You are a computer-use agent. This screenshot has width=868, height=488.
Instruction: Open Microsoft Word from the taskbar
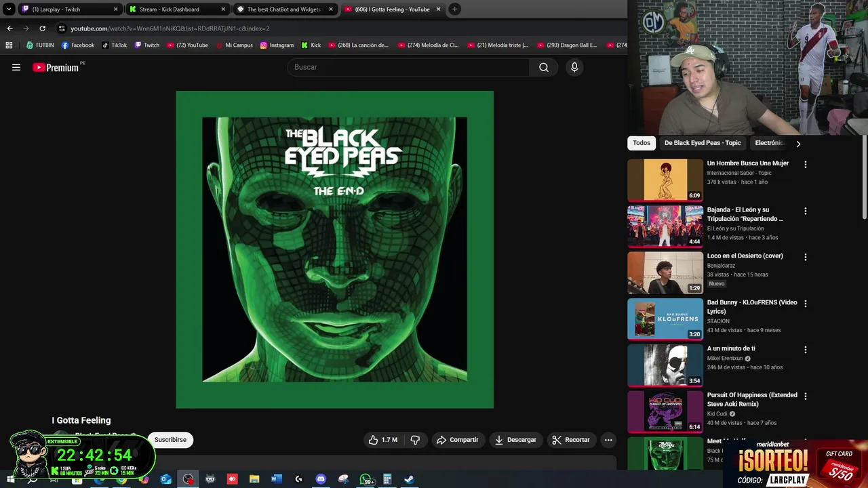coord(276,479)
